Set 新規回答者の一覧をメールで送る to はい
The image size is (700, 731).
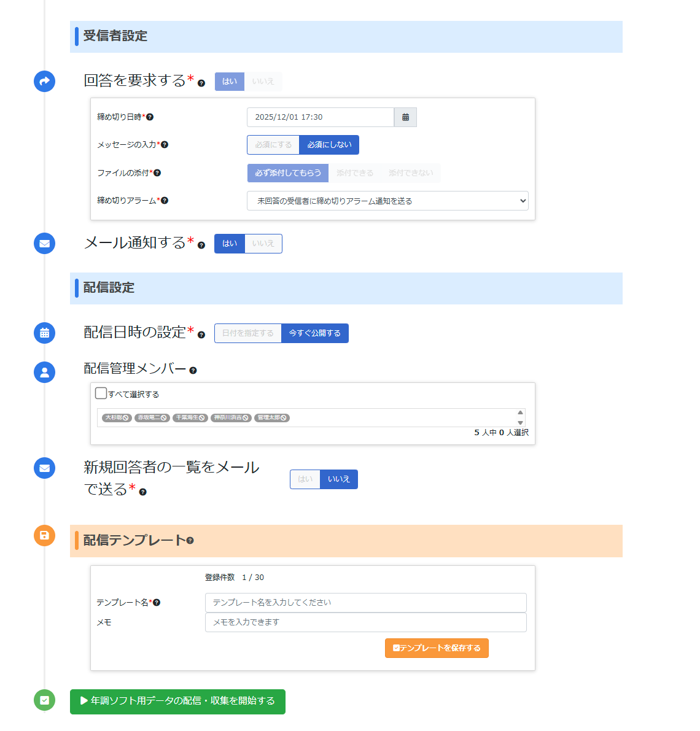[305, 479]
